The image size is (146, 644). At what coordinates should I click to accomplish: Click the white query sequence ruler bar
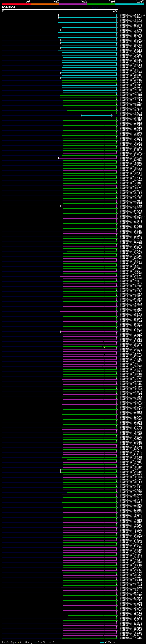[x=60, y=10]
